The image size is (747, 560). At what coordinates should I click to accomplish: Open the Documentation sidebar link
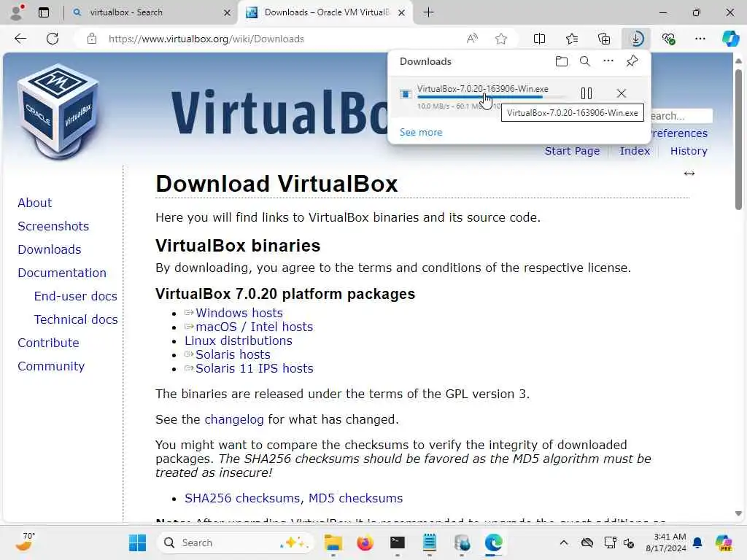(x=62, y=273)
